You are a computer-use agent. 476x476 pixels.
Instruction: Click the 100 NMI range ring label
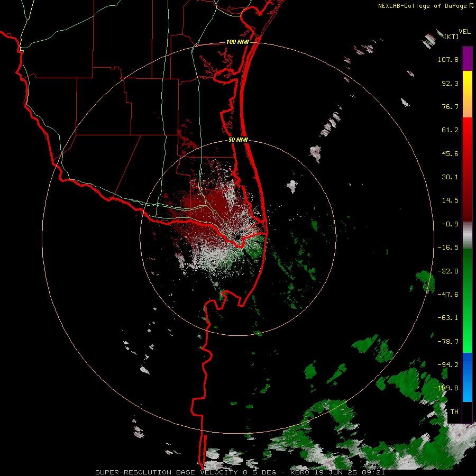[x=237, y=42]
